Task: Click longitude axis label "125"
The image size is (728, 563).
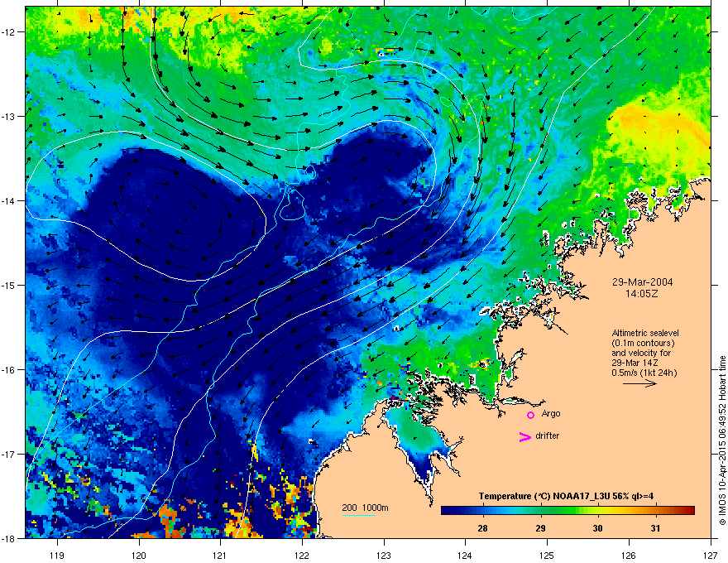Action: [547, 555]
